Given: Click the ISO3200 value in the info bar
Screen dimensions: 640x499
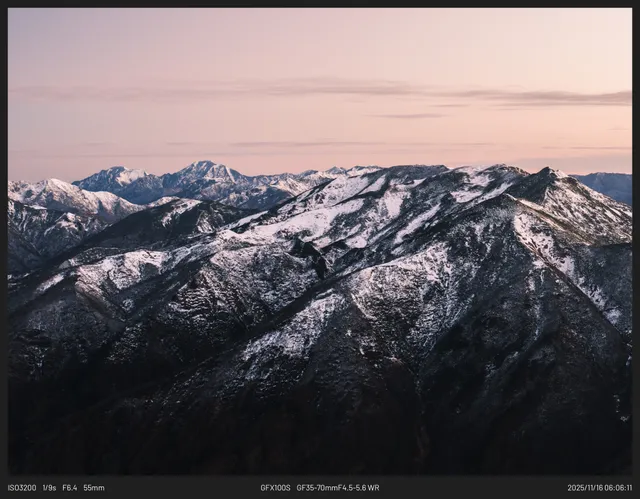Looking at the screenshot, I should (x=22, y=488).
